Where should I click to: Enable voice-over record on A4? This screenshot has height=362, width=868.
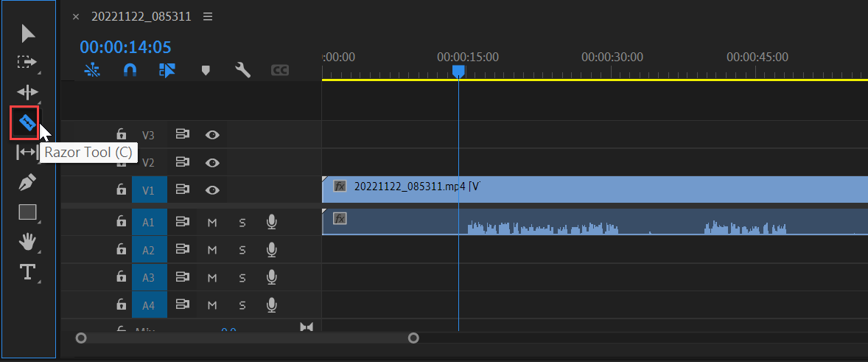[x=271, y=304]
